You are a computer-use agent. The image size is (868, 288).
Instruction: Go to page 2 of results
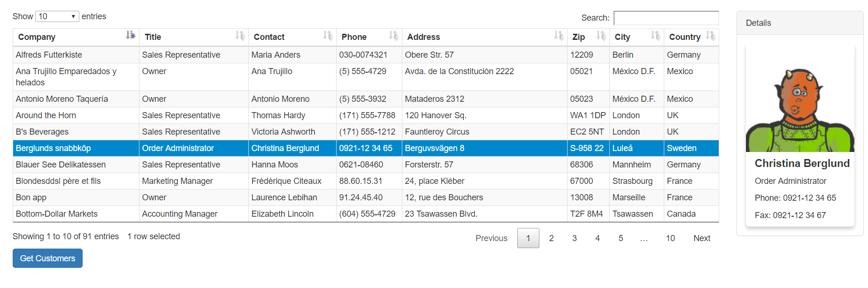pos(551,238)
